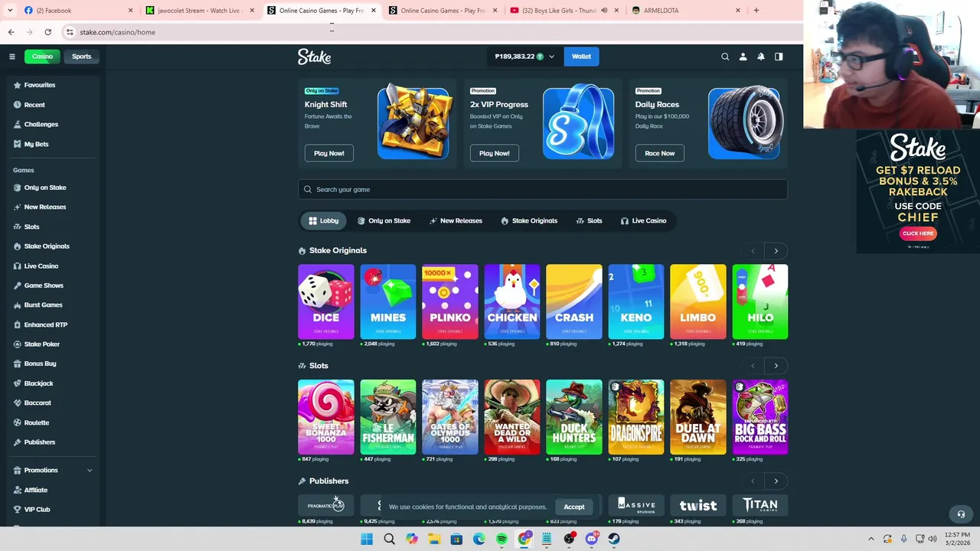Viewport: 980px width, 551px height.
Task: Go back with browser back arrow
Action: 11,32
